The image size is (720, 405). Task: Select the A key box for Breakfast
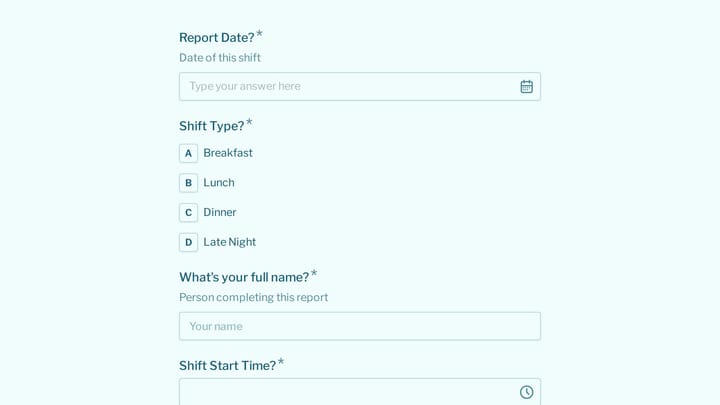(188, 153)
